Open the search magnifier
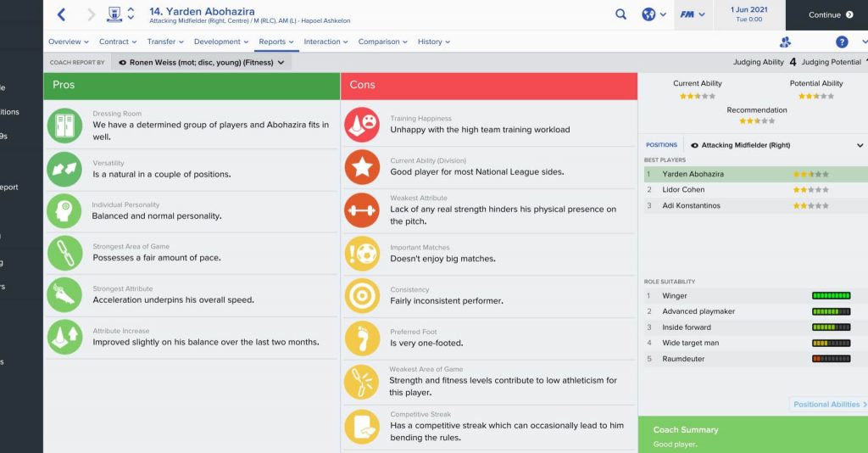This screenshot has width=868, height=453. coord(620,14)
